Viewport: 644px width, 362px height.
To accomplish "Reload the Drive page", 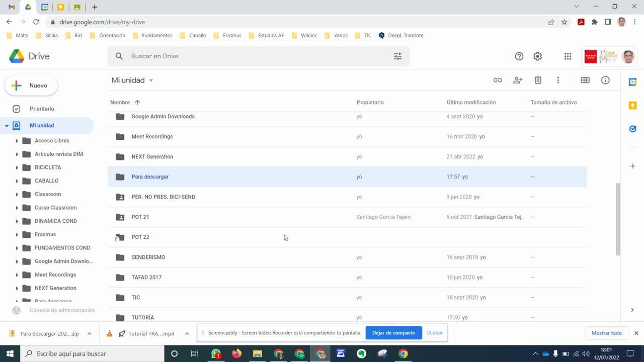I will tap(36, 22).
